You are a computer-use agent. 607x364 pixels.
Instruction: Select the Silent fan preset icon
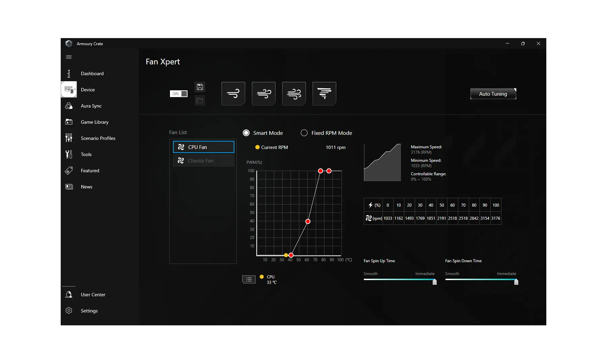click(x=233, y=94)
